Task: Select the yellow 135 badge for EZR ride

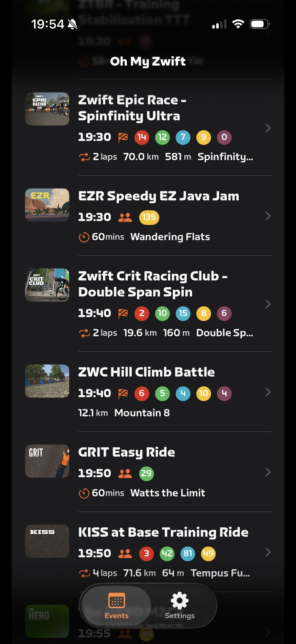Action: tap(149, 217)
